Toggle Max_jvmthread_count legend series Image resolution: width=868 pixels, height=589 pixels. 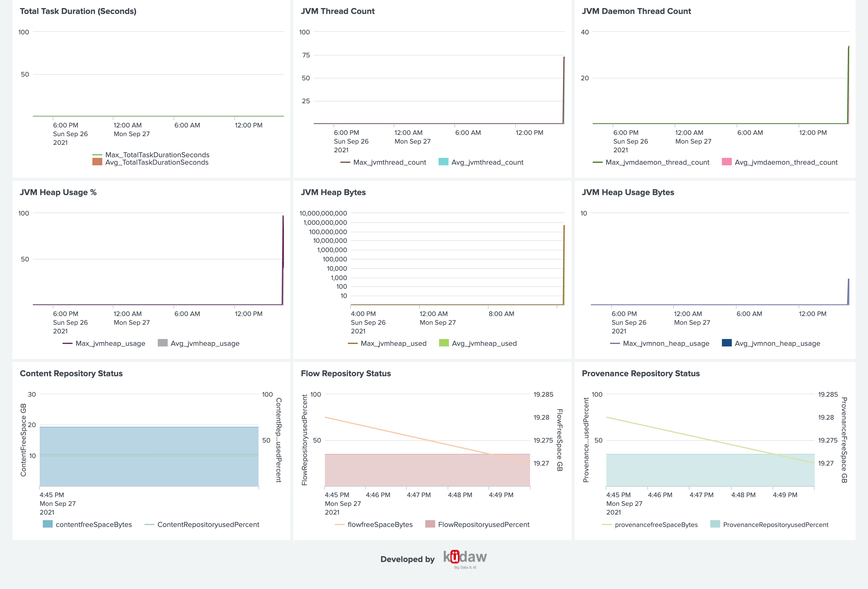click(x=383, y=162)
